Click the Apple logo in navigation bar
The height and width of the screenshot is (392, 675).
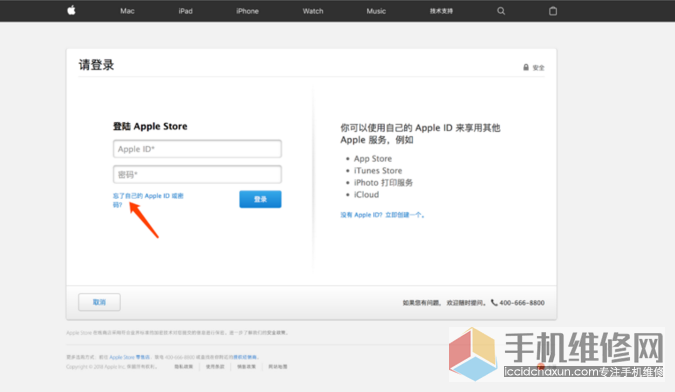click(71, 10)
